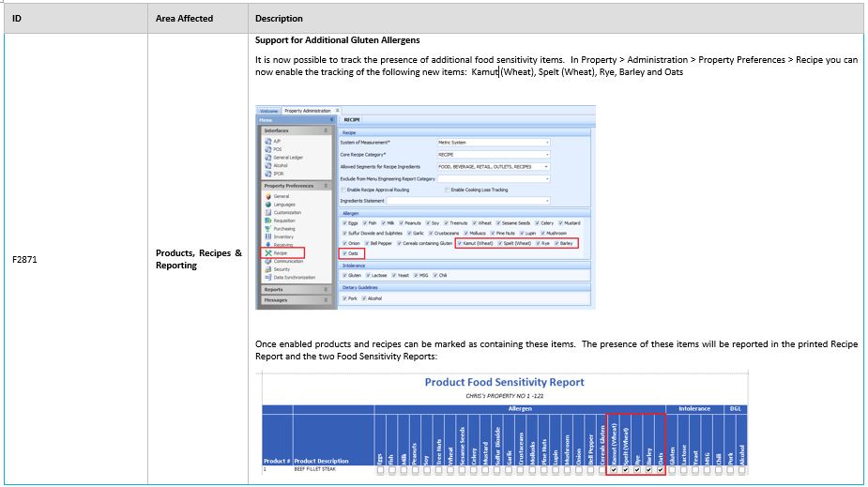868x487 pixels.
Task: Expand the Core Recipe Category dropdown
Action: 546,154
